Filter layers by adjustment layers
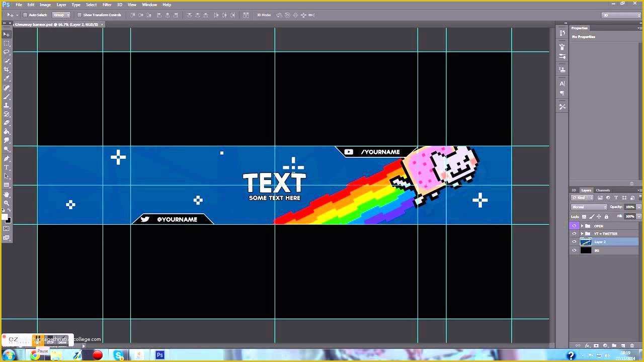644x362 pixels. (608, 198)
